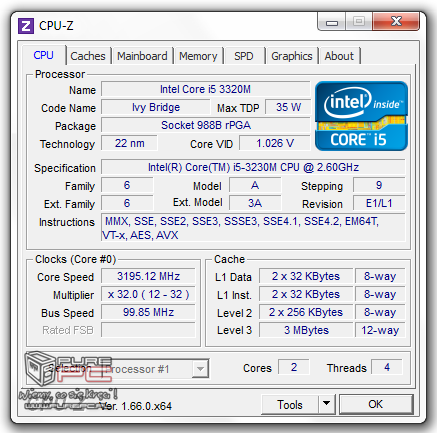Click the Ext. Model value 3A
Image resolution: width=437 pixels, height=433 pixels.
pos(255,203)
